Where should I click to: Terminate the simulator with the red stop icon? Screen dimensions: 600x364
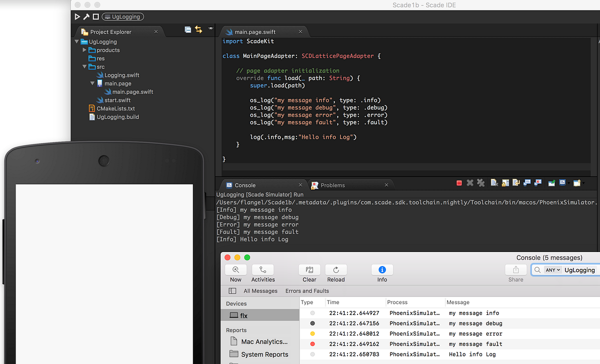click(x=459, y=182)
